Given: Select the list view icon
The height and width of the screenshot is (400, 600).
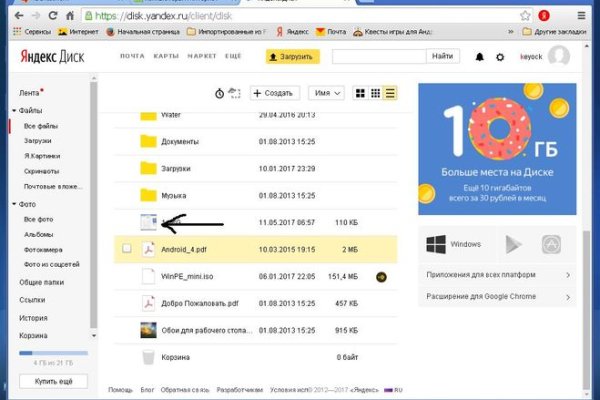Looking at the screenshot, I should pyautogui.click(x=390, y=93).
